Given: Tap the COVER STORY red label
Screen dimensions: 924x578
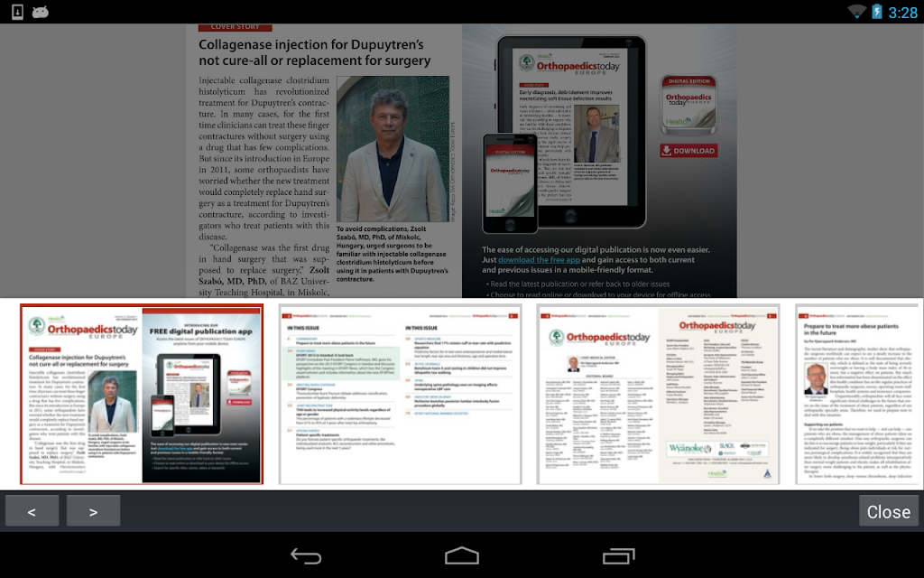Looking at the screenshot, I should pos(236,27).
